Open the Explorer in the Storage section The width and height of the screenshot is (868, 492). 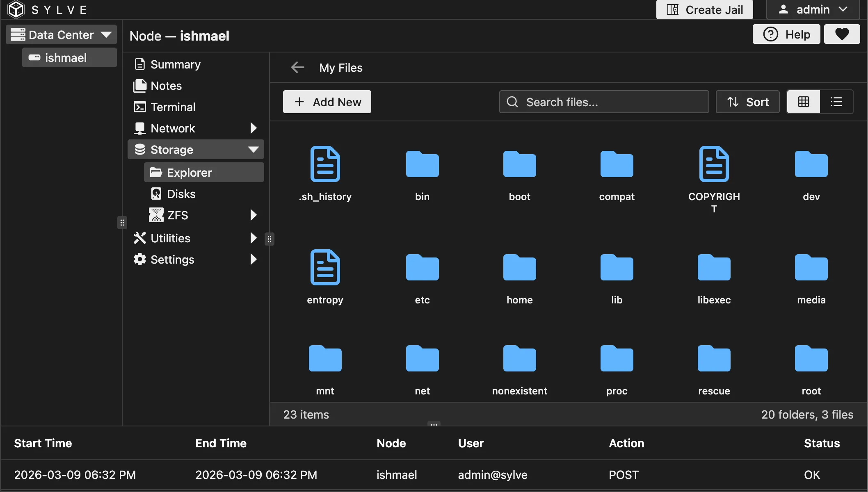(x=189, y=172)
